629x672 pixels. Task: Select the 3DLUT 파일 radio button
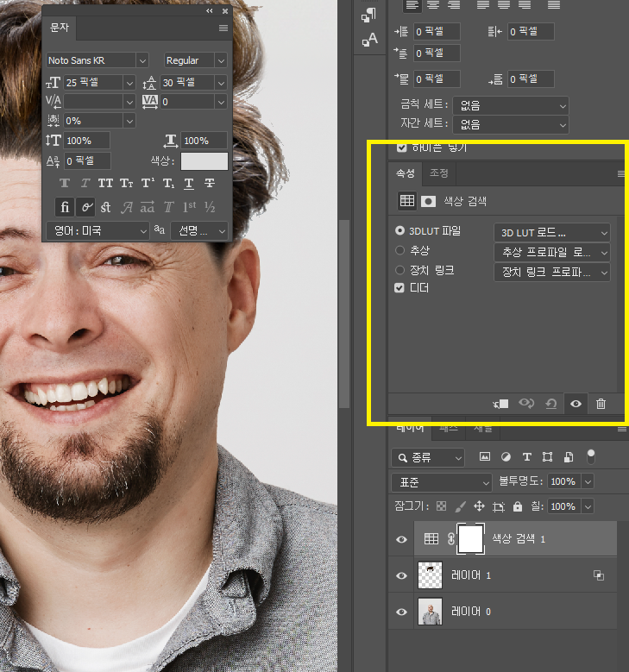click(399, 230)
